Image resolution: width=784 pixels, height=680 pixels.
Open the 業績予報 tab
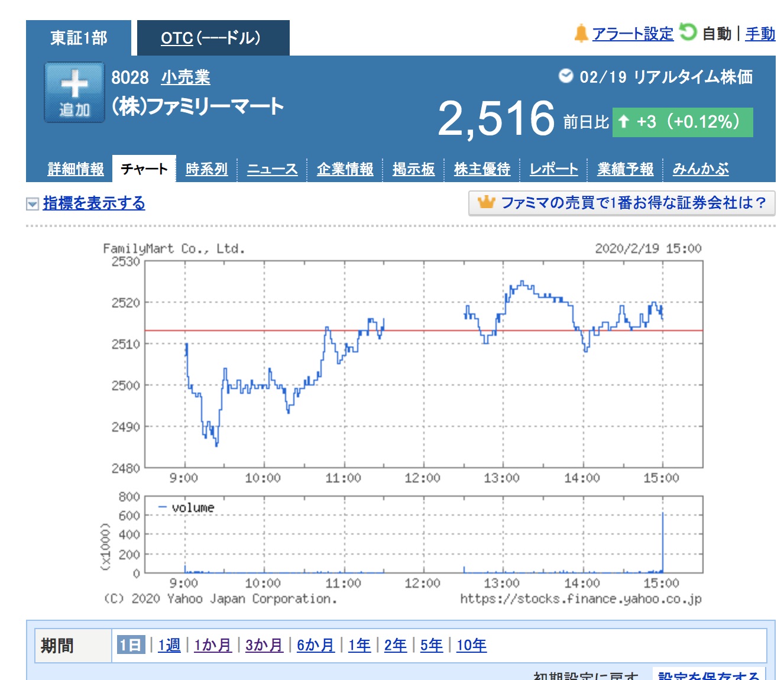pyautogui.click(x=625, y=169)
